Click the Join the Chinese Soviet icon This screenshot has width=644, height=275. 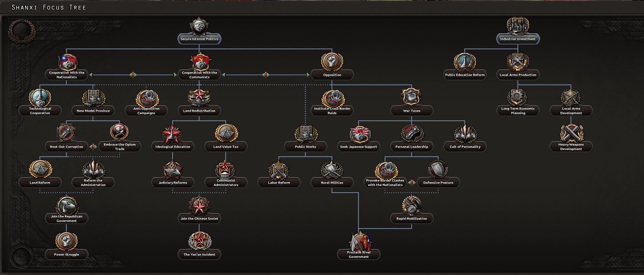pyautogui.click(x=199, y=206)
